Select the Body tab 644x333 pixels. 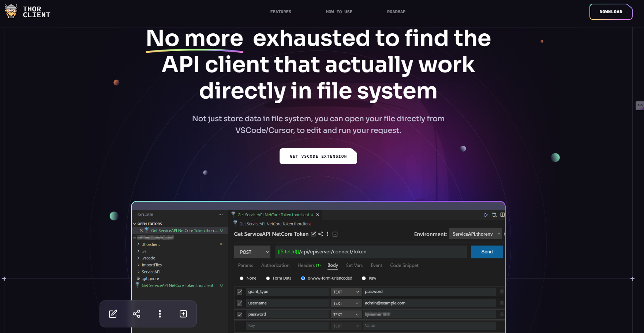click(x=333, y=265)
